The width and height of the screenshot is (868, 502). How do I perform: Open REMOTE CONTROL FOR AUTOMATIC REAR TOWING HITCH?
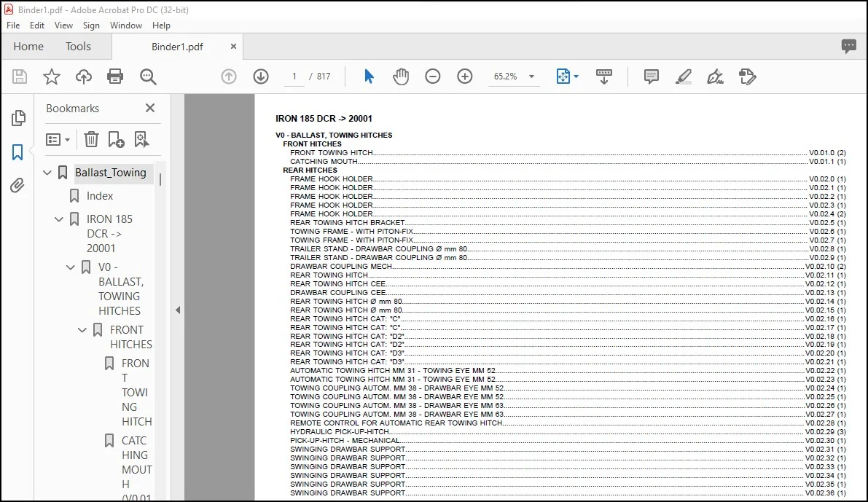click(x=568, y=423)
